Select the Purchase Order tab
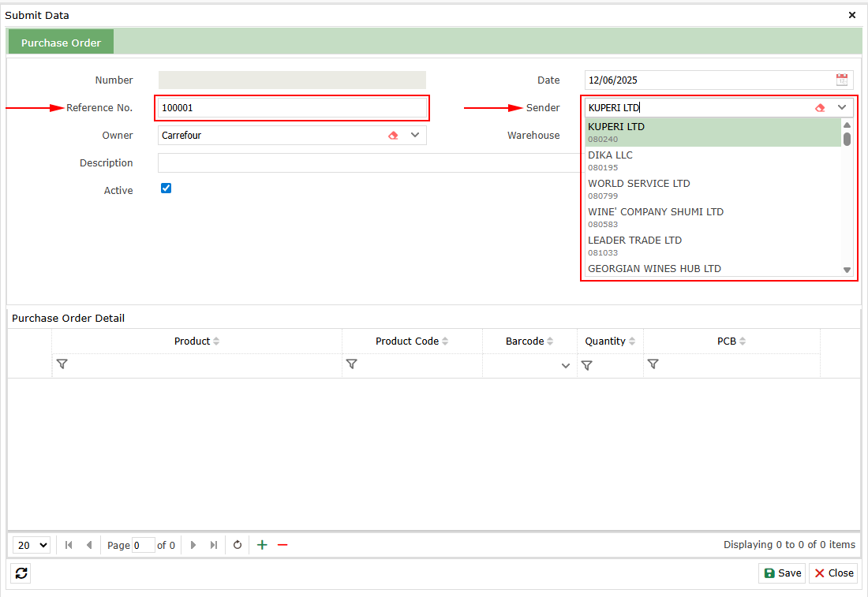The height and width of the screenshot is (597, 868). pos(61,43)
